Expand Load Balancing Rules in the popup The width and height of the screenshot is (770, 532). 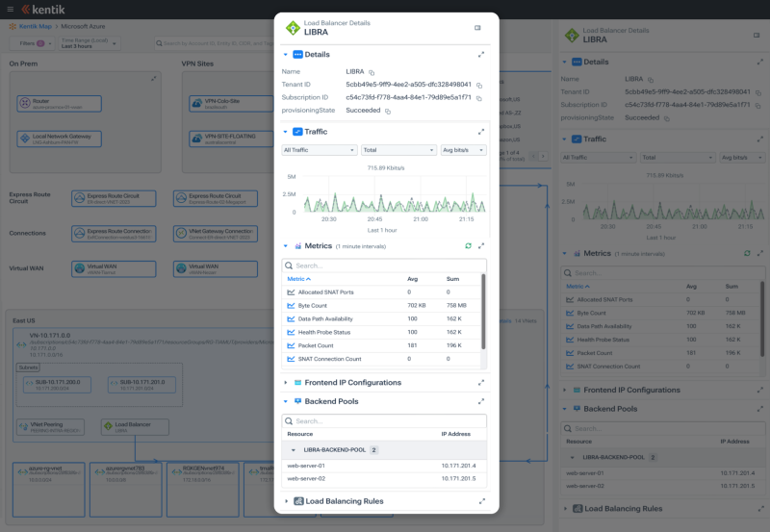coord(286,501)
